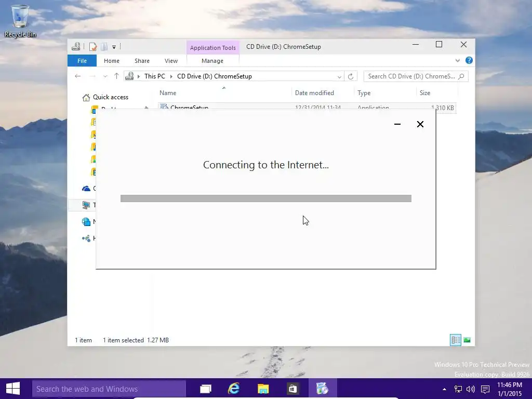
Task: Open the Customize Quick Access Toolbar dropdown
Action: click(114, 47)
